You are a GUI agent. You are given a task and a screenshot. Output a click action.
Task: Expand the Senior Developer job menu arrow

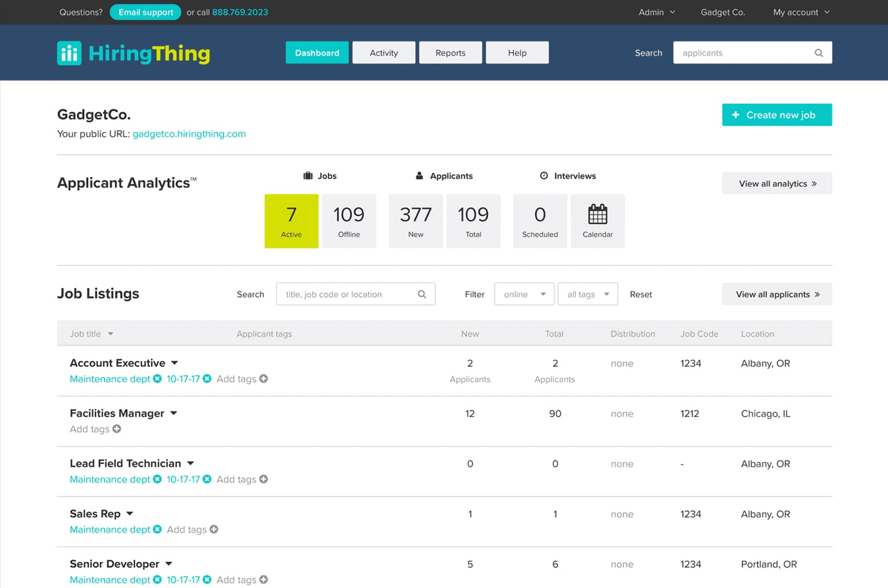coord(169,564)
